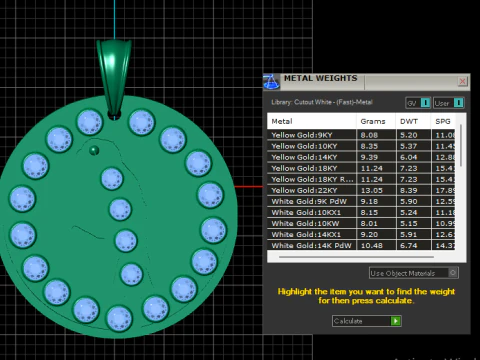Sort by the Grams column header
Image resolution: width=480 pixels, height=360 pixels.
[376, 121]
